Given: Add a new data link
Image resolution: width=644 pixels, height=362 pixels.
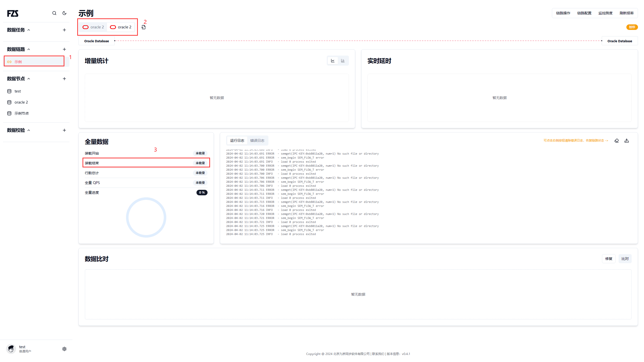Looking at the screenshot, I should 64,49.
